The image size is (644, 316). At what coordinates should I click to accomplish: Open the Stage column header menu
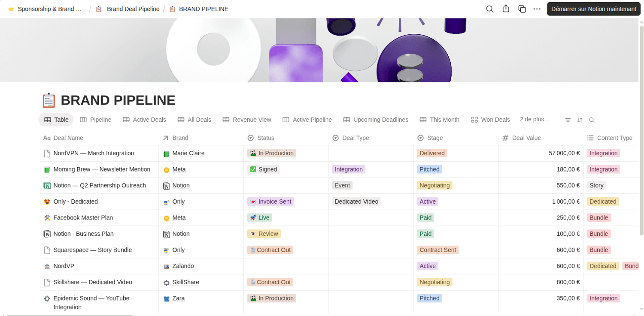[x=456, y=138]
